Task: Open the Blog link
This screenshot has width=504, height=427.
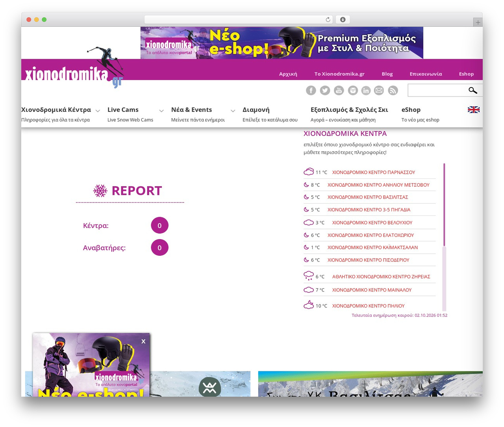Action: pyautogui.click(x=387, y=74)
